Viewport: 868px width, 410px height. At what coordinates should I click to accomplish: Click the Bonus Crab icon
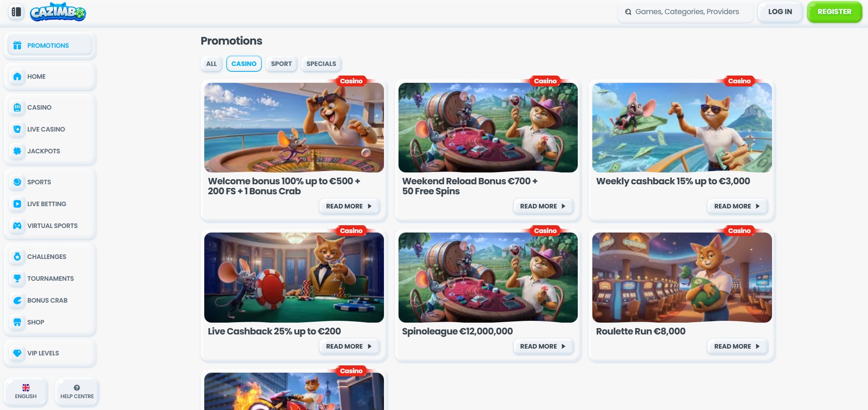[x=17, y=300]
